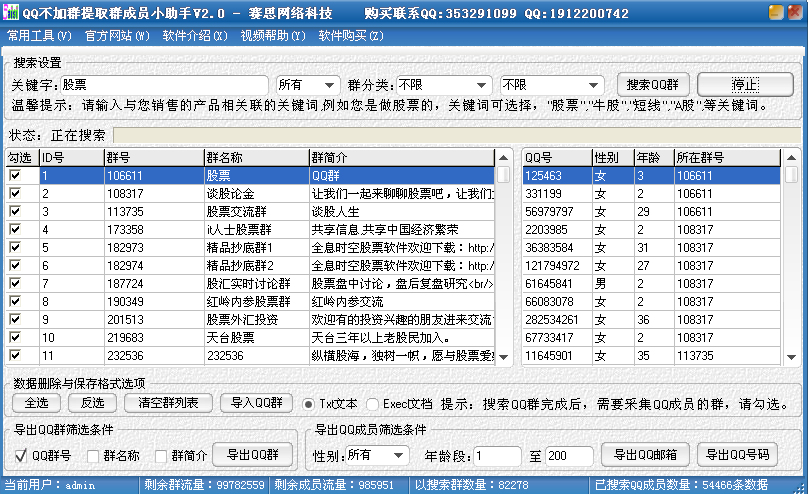Click the 停止 button to stop searching

[744, 85]
